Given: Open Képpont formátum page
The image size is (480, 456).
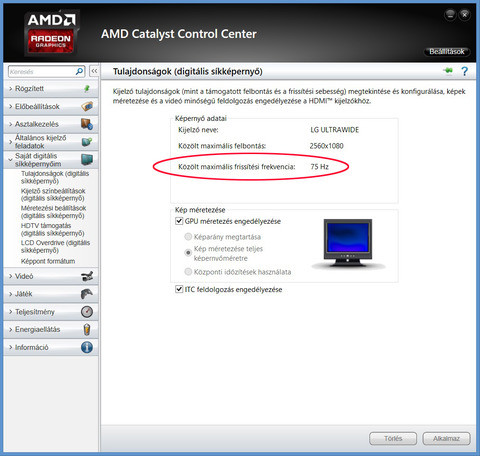Looking at the screenshot, I should pos(48,261).
